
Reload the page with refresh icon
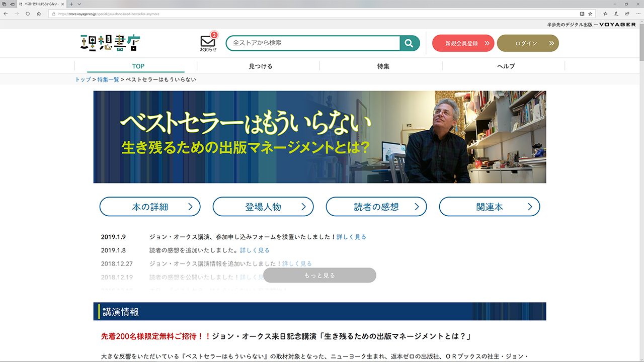[x=28, y=14]
